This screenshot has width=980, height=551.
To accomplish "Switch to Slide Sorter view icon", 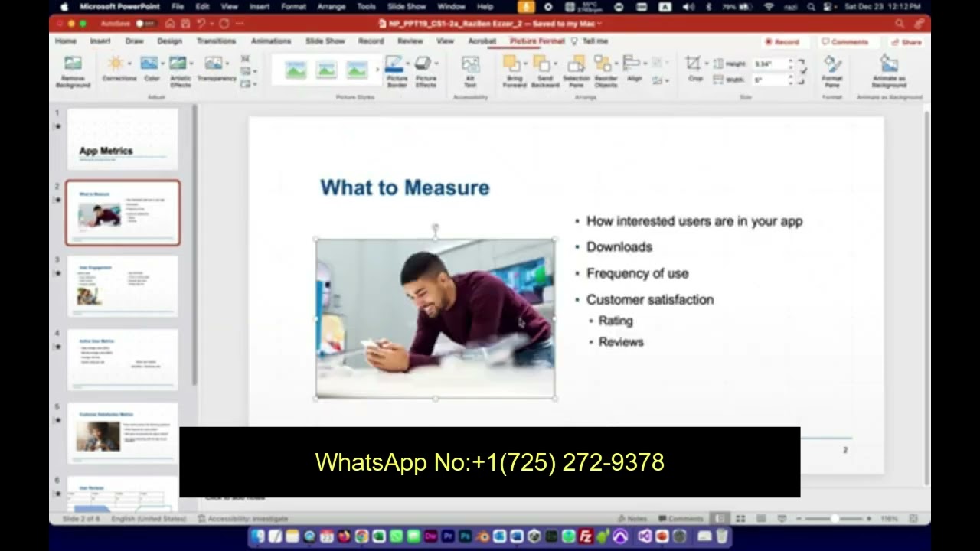I will (x=740, y=519).
